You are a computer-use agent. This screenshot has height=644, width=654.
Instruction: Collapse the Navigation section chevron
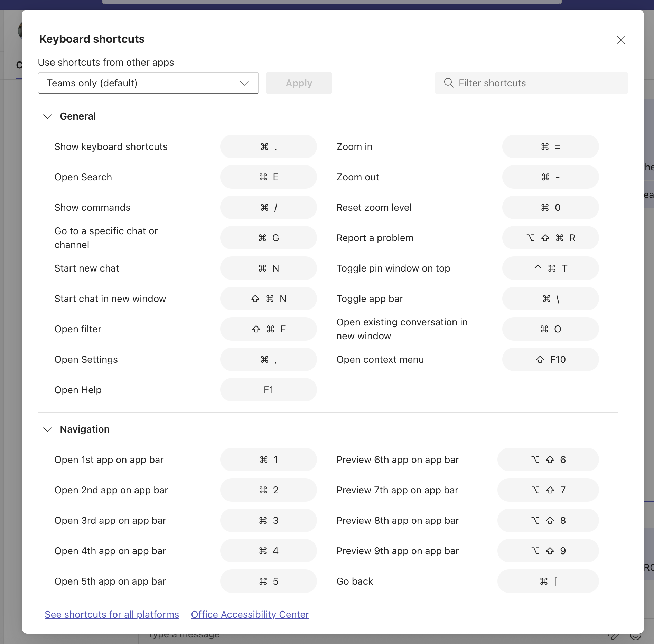tap(47, 429)
